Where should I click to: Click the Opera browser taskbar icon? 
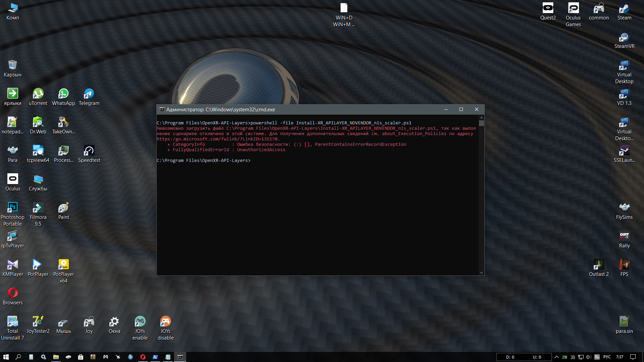143,357
